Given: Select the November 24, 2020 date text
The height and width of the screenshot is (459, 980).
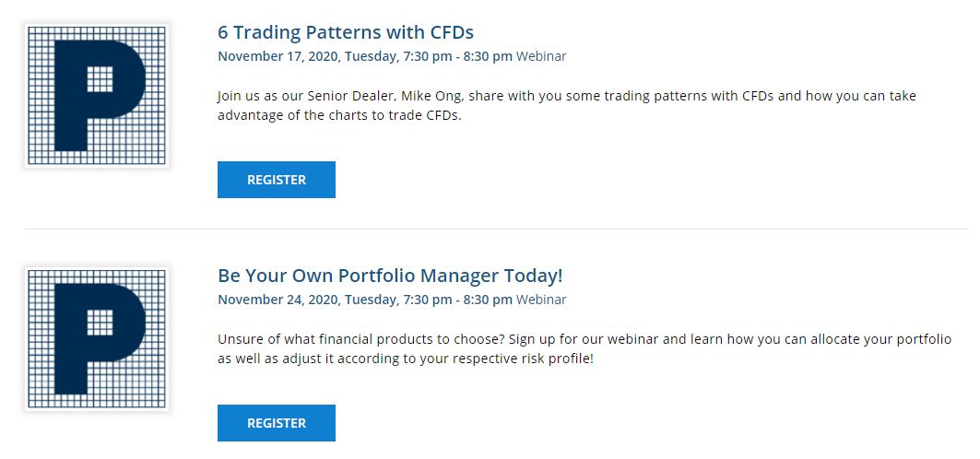Looking at the screenshot, I should (x=277, y=300).
